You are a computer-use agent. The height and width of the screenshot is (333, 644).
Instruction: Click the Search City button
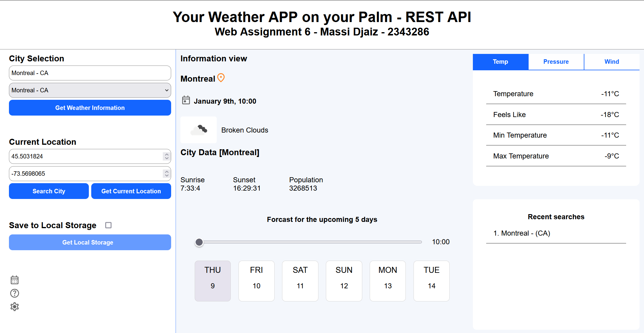click(49, 191)
